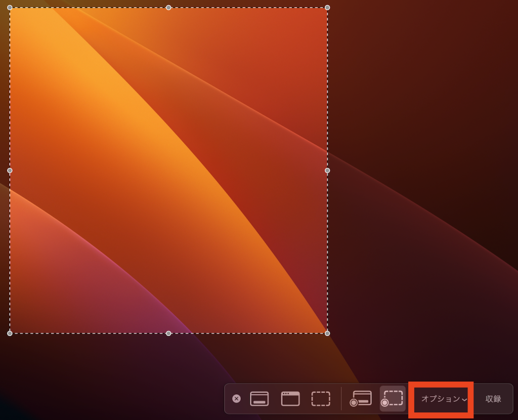
Task: Click the bottom-left corner selection handle
Action: click(10, 333)
